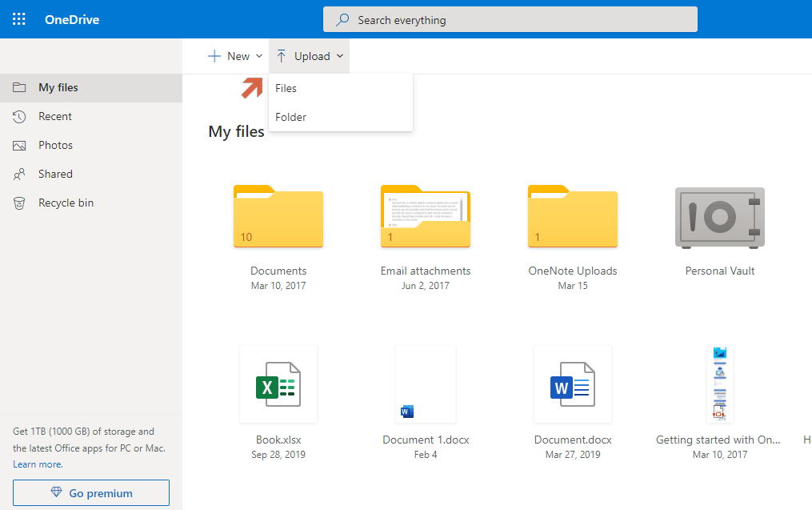Open the Personal Vault safe icon
This screenshot has height=510, width=812.
point(720,218)
